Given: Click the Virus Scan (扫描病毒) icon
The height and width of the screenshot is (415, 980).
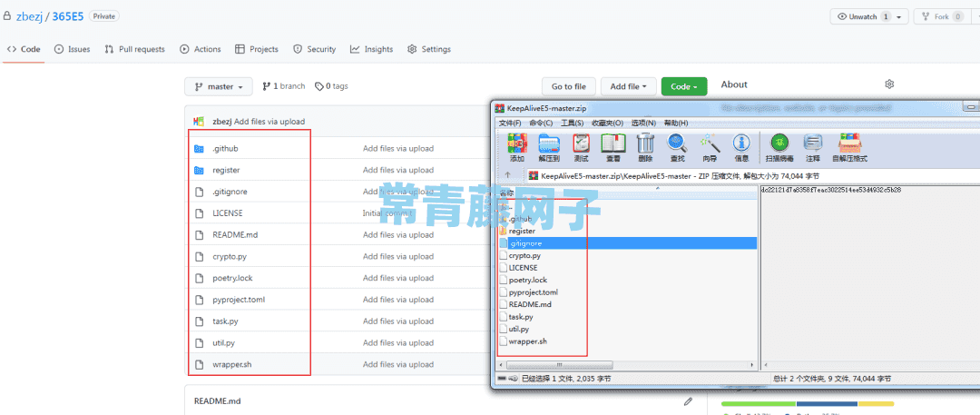Looking at the screenshot, I should [x=779, y=144].
